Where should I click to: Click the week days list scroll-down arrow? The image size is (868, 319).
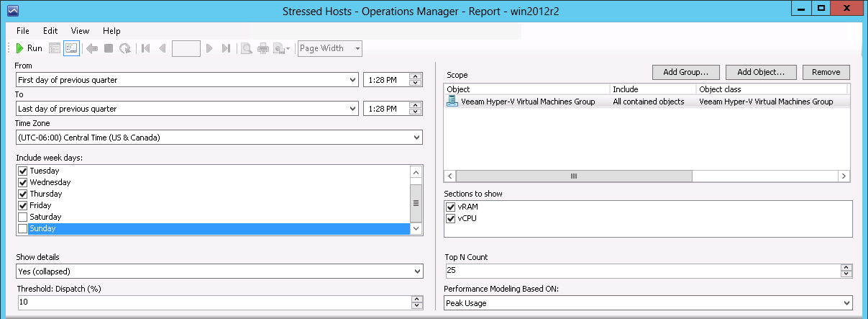tap(416, 228)
